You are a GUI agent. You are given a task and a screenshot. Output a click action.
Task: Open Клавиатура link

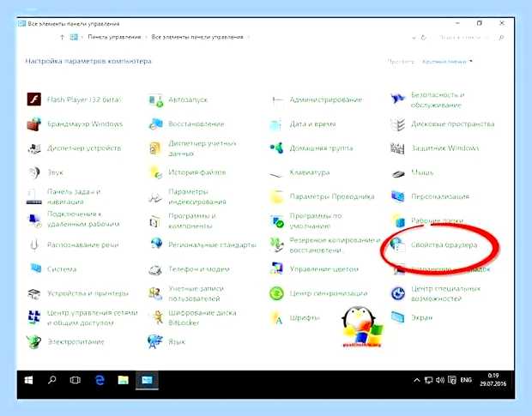310,172
